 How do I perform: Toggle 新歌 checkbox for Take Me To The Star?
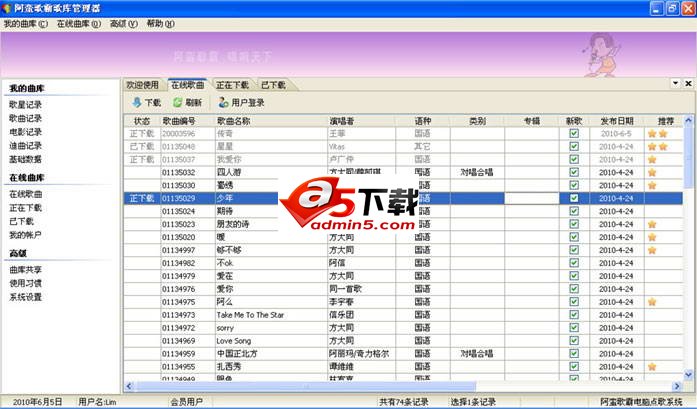tap(574, 315)
